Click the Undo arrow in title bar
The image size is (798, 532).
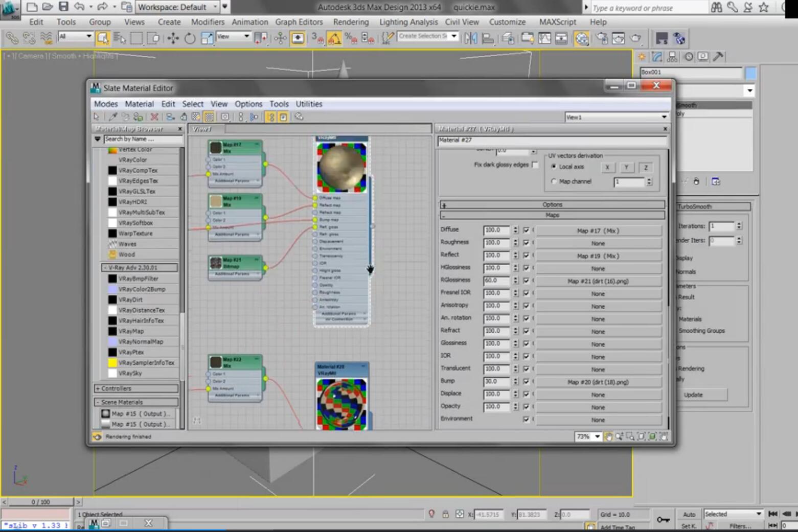[79, 7]
